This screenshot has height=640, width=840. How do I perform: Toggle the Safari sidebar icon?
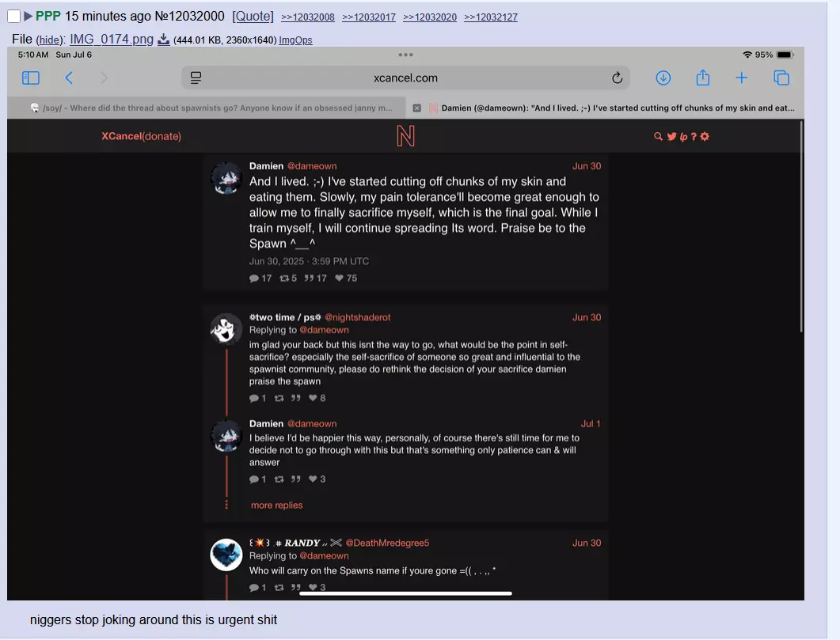[x=31, y=78]
